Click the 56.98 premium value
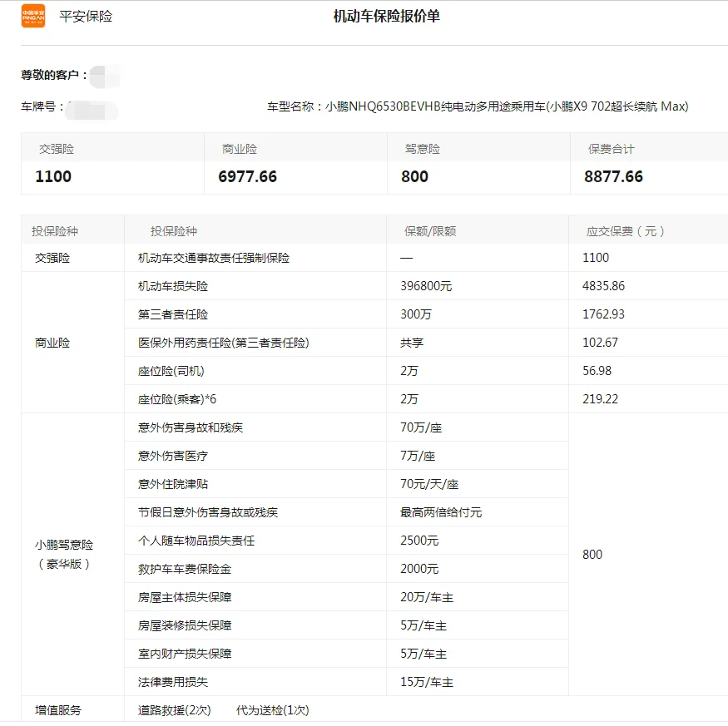 pos(597,371)
